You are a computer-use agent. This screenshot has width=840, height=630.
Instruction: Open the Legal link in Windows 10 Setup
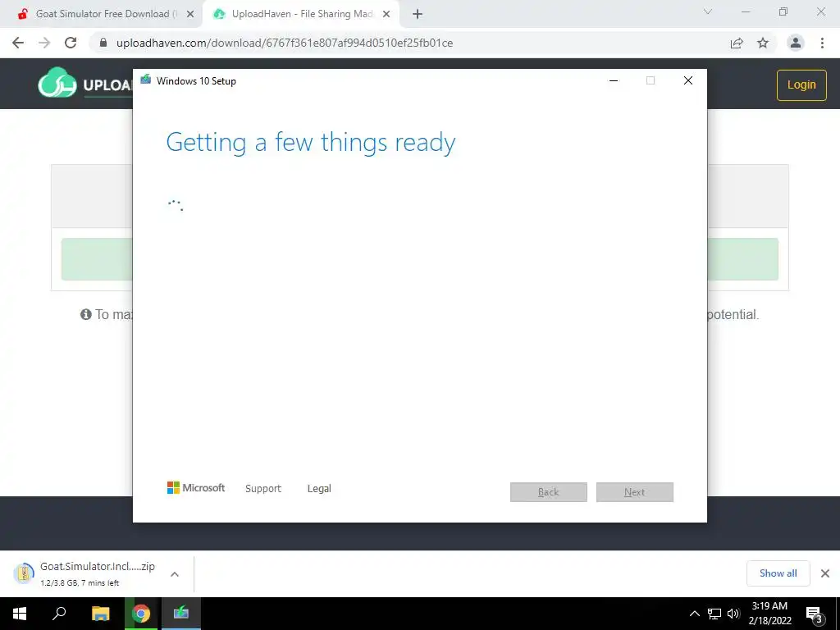click(x=319, y=489)
